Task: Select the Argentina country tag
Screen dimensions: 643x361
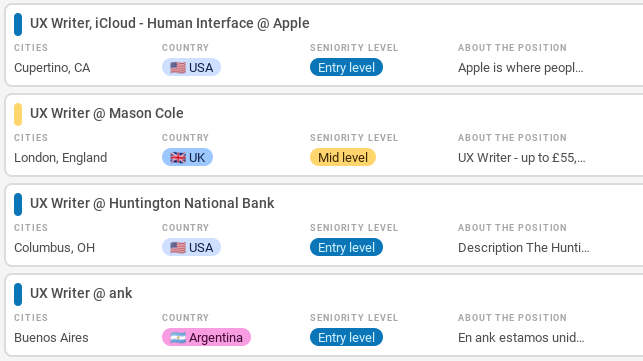Action: pos(206,337)
